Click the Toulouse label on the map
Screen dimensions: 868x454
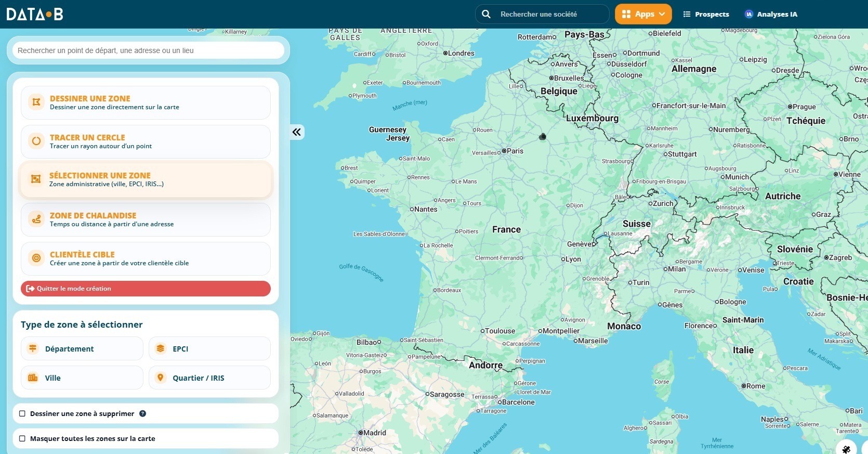(x=499, y=331)
